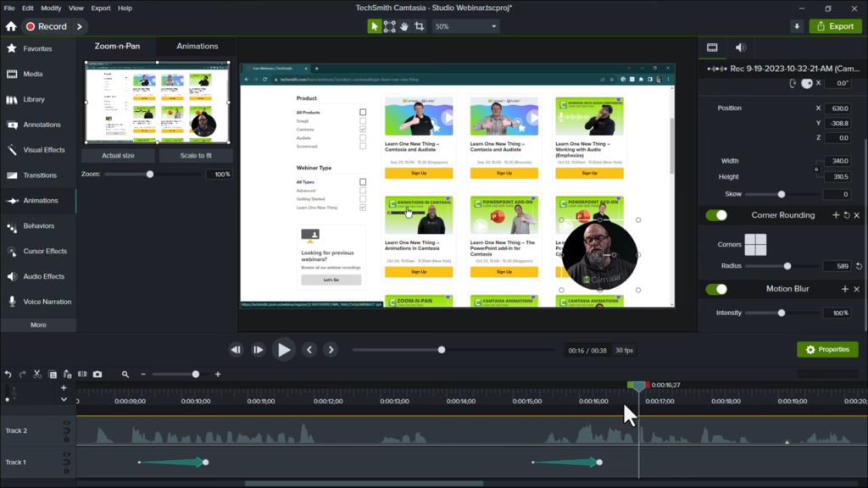Zoom out the timeline with minus
This screenshot has width=868, height=488.
pos(143,374)
